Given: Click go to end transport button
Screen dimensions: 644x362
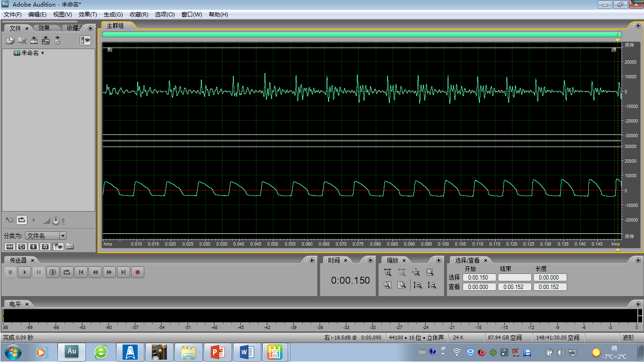Looking at the screenshot, I should tap(124, 272).
